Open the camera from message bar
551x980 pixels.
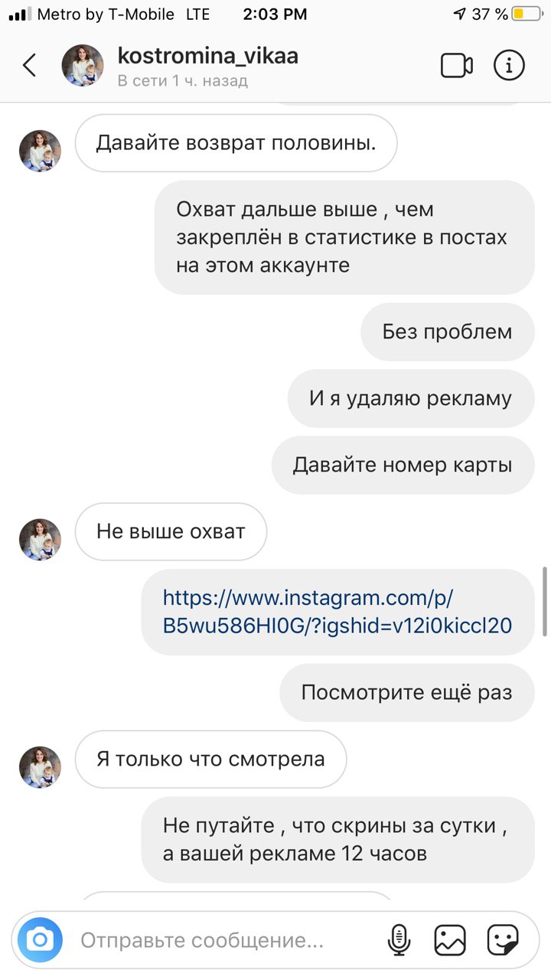(40, 939)
